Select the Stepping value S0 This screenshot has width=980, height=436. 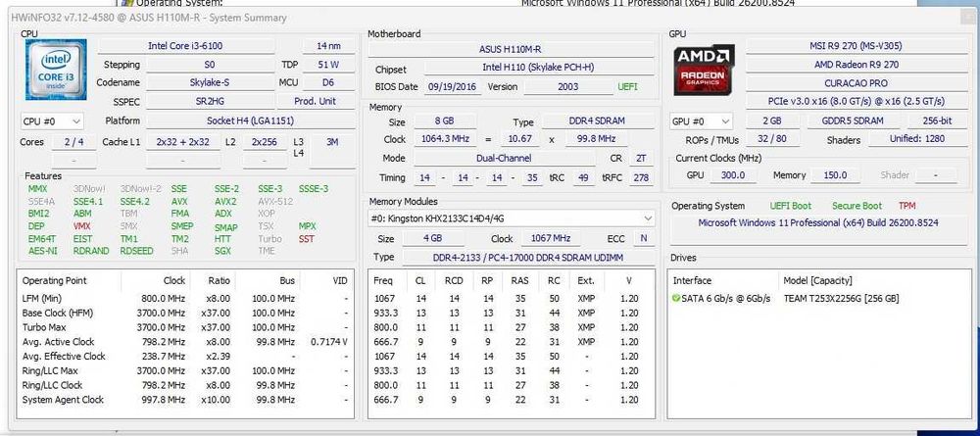[x=210, y=65]
